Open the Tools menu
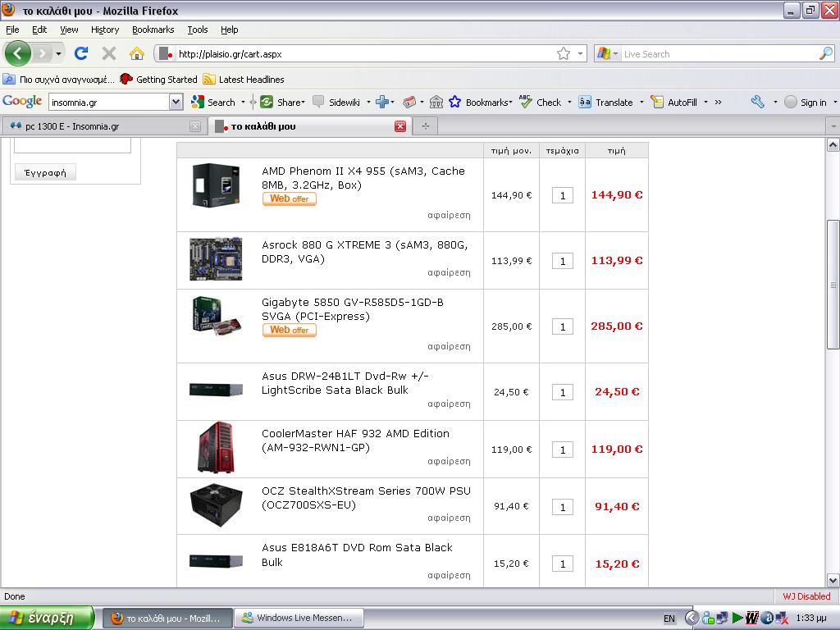Image resolution: width=840 pixels, height=630 pixels. point(197,30)
